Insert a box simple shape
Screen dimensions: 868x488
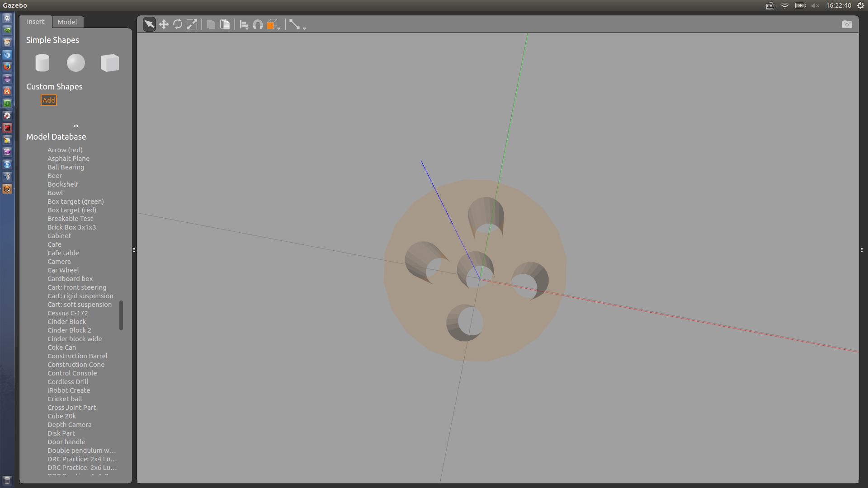pyautogui.click(x=109, y=63)
